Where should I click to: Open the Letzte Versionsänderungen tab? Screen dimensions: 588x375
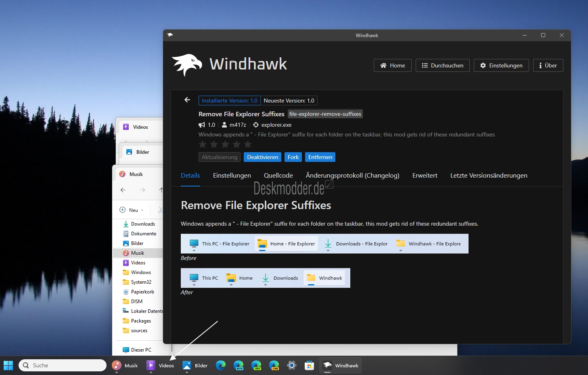(x=489, y=175)
